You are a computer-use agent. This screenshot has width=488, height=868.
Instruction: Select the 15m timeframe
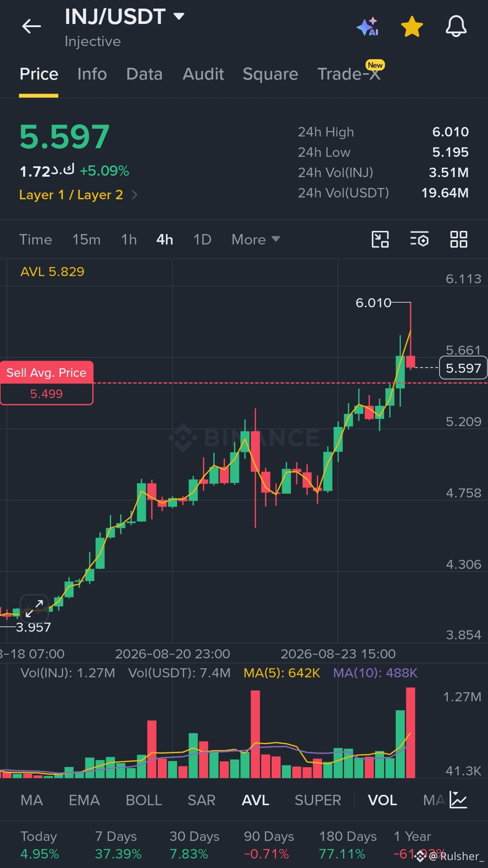point(86,239)
